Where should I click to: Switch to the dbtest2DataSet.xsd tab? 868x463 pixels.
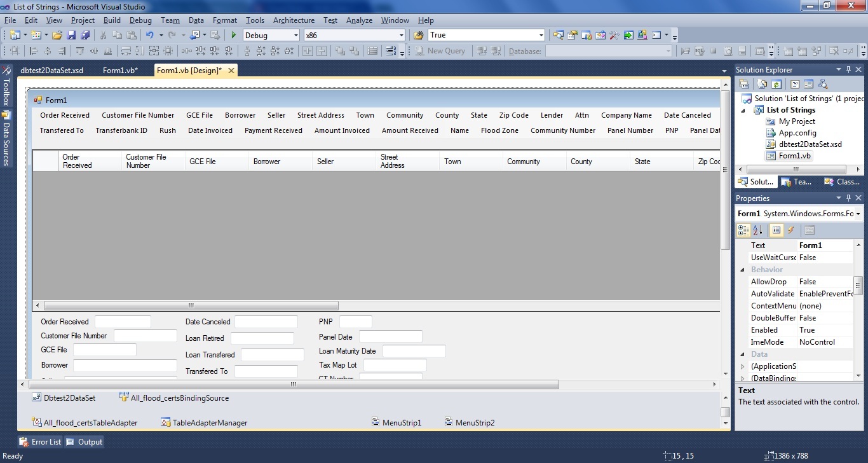point(51,71)
